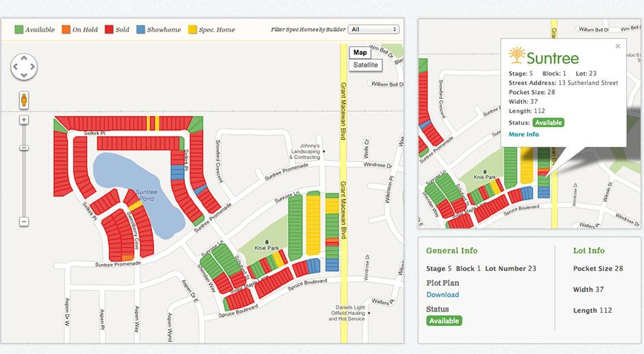
Task: Click the Knie Park tree icon on main map
Action: (x=267, y=242)
